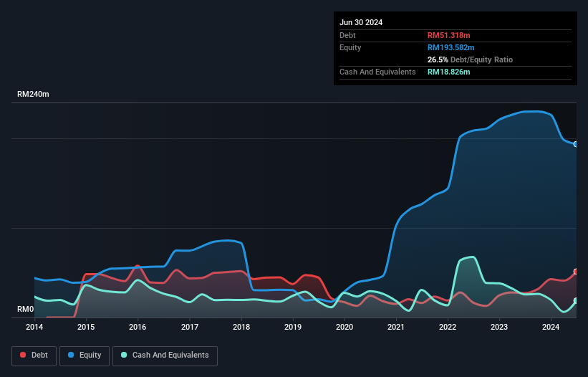Click the red Debt legend dot
Screen dimensions: 588x377
[23, 355]
